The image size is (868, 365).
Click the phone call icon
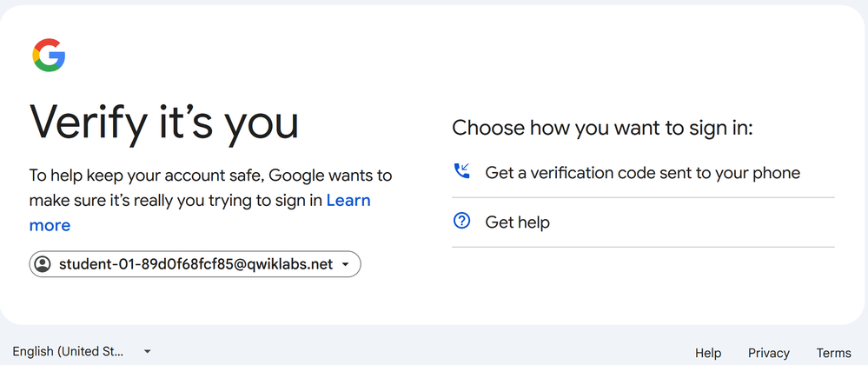[461, 170]
